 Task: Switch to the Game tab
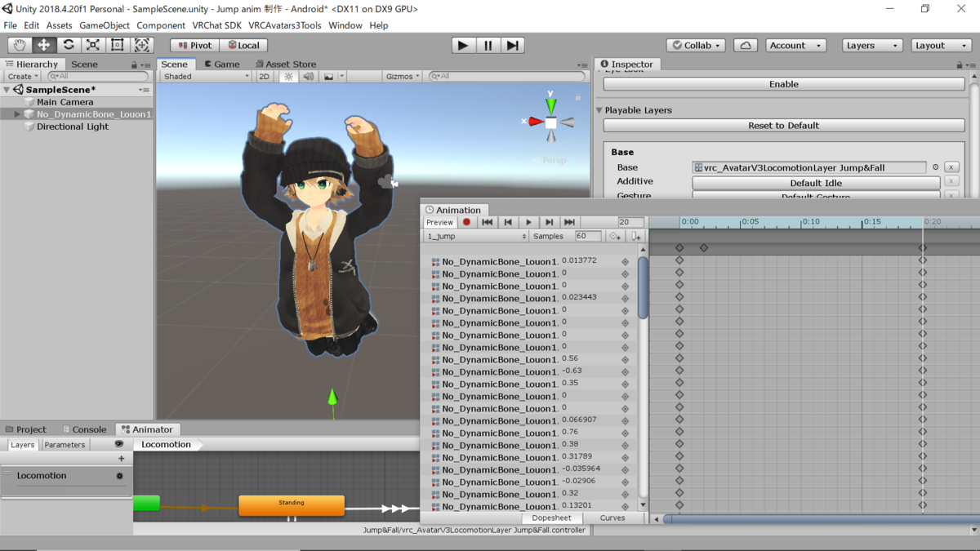pos(221,64)
